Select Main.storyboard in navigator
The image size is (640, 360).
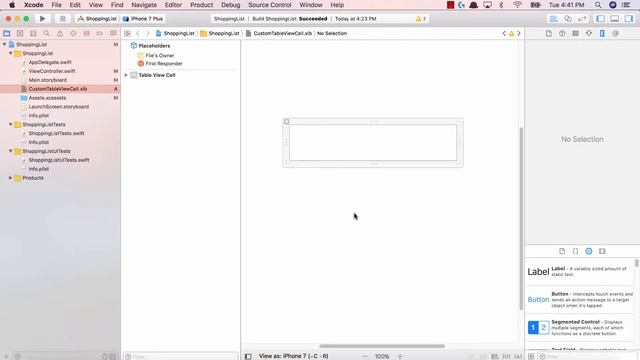coord(48,80)
